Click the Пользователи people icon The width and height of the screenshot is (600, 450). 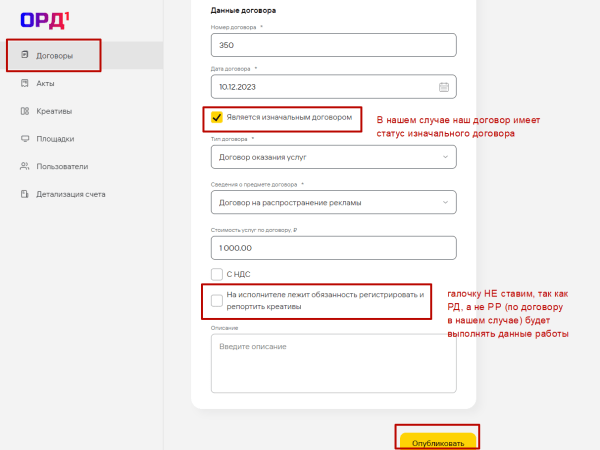click(24, 166)
